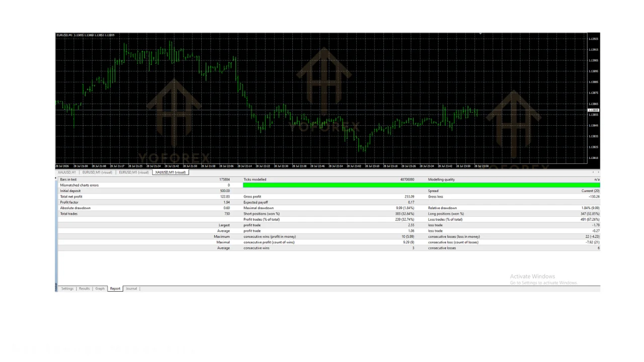644x362 pixels.
Task: Click the 'Expected payoff' label
Action: 256,202
